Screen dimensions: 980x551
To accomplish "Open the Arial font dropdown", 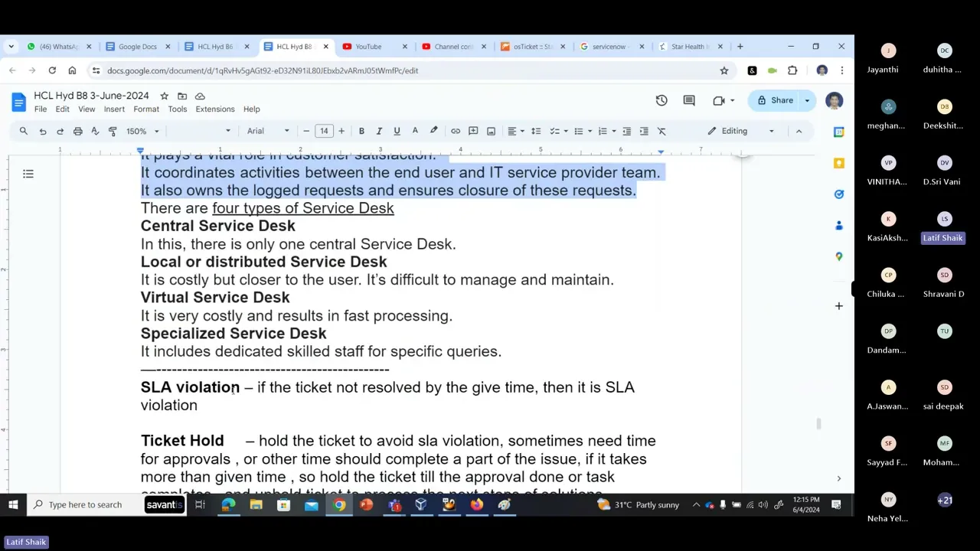I will (x=268, y=131).
